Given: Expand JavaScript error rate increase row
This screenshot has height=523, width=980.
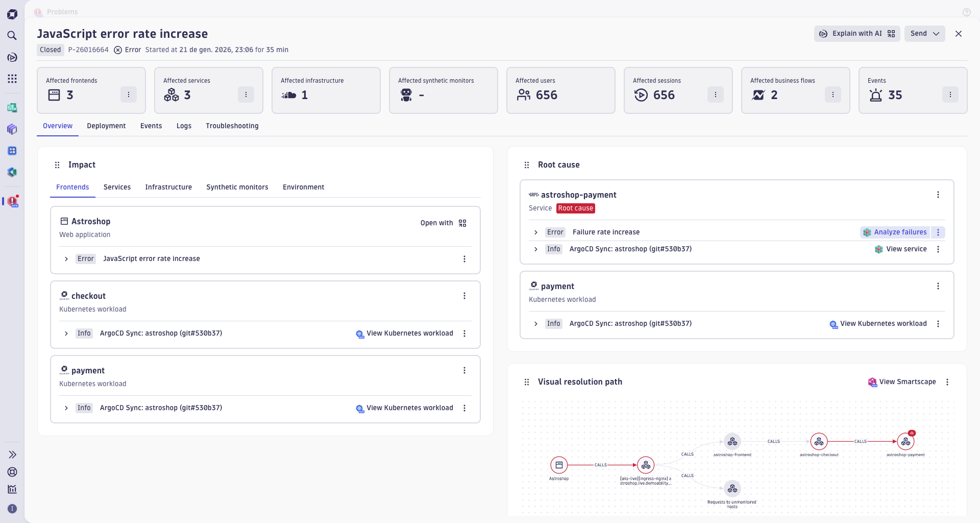Looking at the screenshot, I should 66,259.
